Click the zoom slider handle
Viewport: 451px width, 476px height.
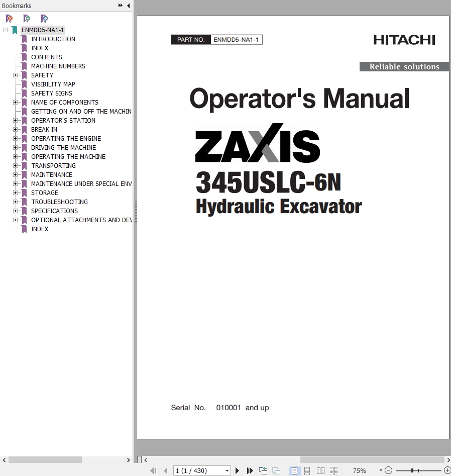click(x=412, y=470)
